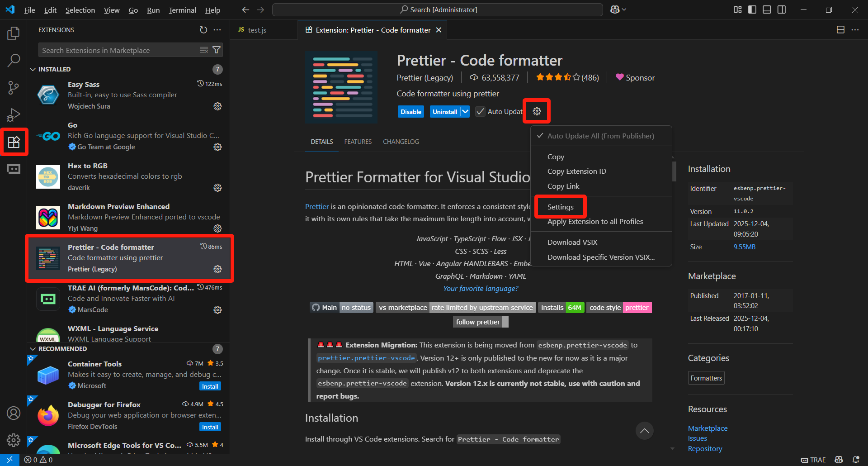Open the Manage gear in activity bar

pos(14,440)
